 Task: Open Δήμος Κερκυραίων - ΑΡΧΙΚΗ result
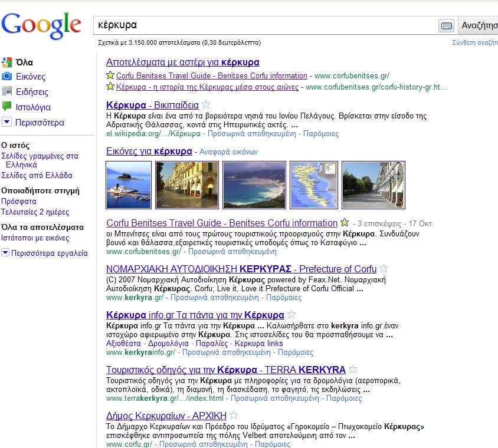point(166,416)
